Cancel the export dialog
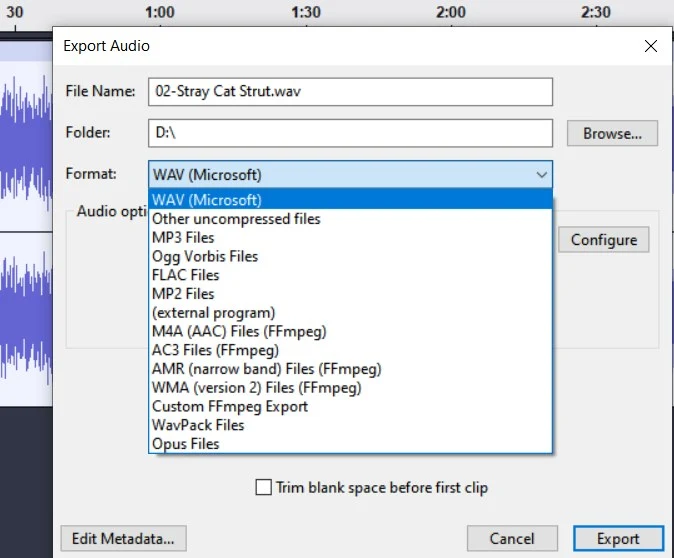This screenshot has height=558, width=674. tap(512, 538)
